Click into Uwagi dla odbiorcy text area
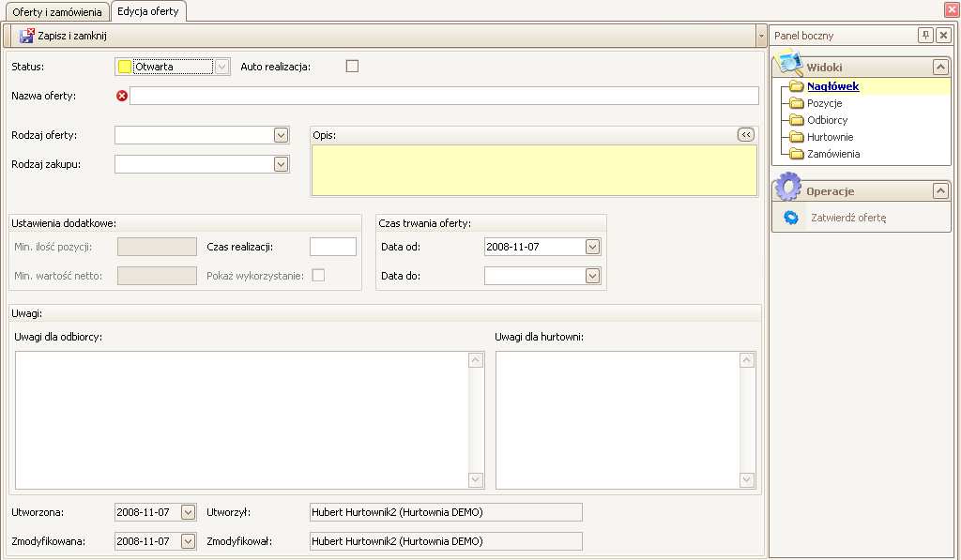Screen dimensions: 961x560 point(241,419)
